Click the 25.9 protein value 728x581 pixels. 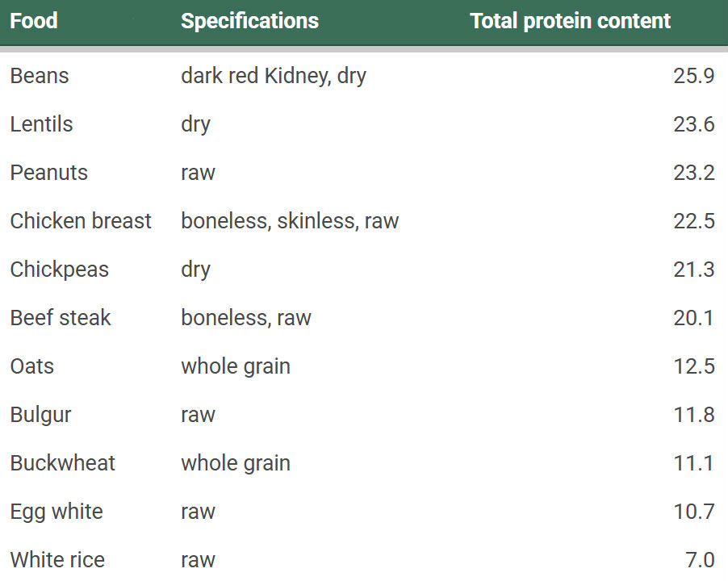(x=693, y=76)
